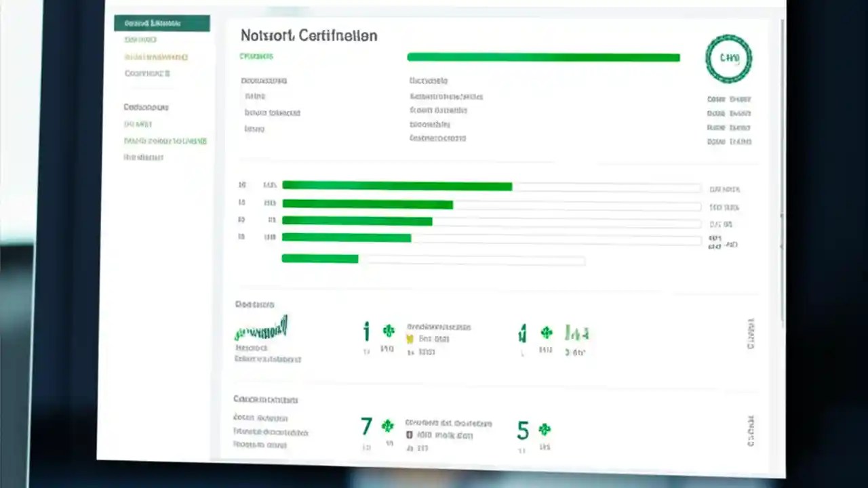
Task: Click the long green progress bar at top
Action: point(542,58)
